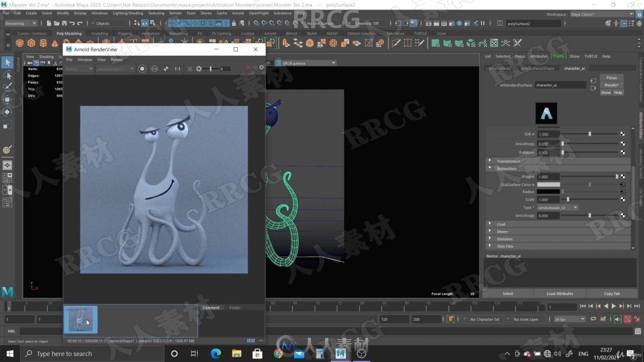Toggle the Display menu in Attribute Editor
Screen dimensions: 644x362
[558, 56]
